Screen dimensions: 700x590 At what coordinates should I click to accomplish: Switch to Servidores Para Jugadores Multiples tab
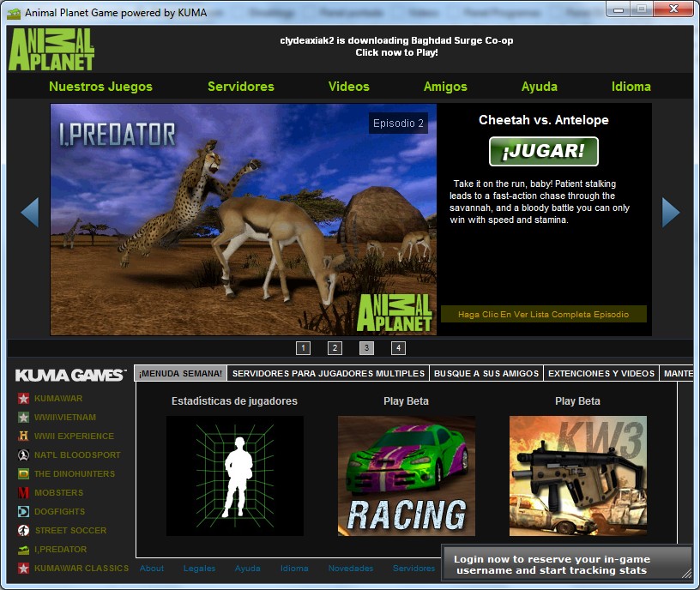pos(328,373)
